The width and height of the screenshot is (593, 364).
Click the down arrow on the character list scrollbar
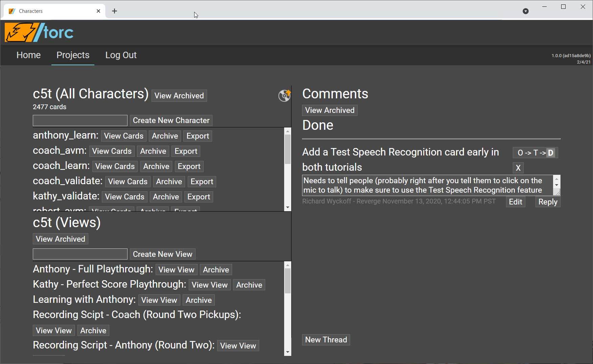tap(288, 208)
